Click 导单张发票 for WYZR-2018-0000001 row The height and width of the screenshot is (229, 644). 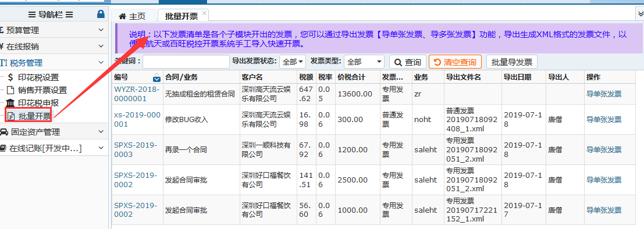pyautogui.click(x=604, y=94)
